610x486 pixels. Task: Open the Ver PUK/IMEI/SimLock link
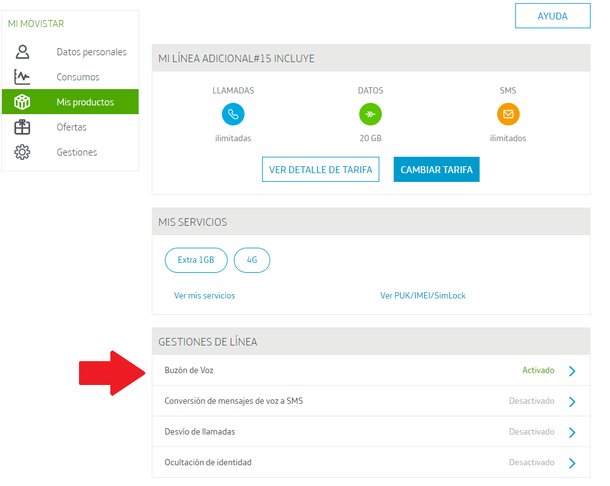pyautogui.click(x=423, y=296)
